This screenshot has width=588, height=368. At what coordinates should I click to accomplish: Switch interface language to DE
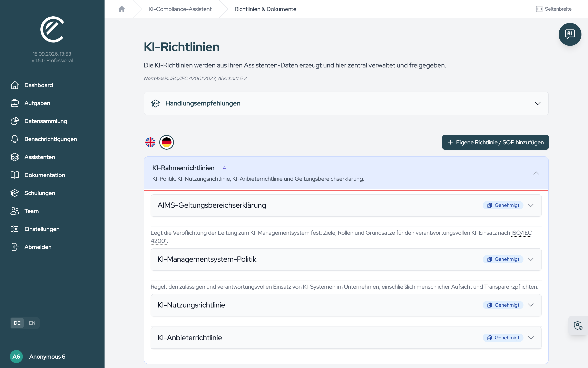click(17, 323)
